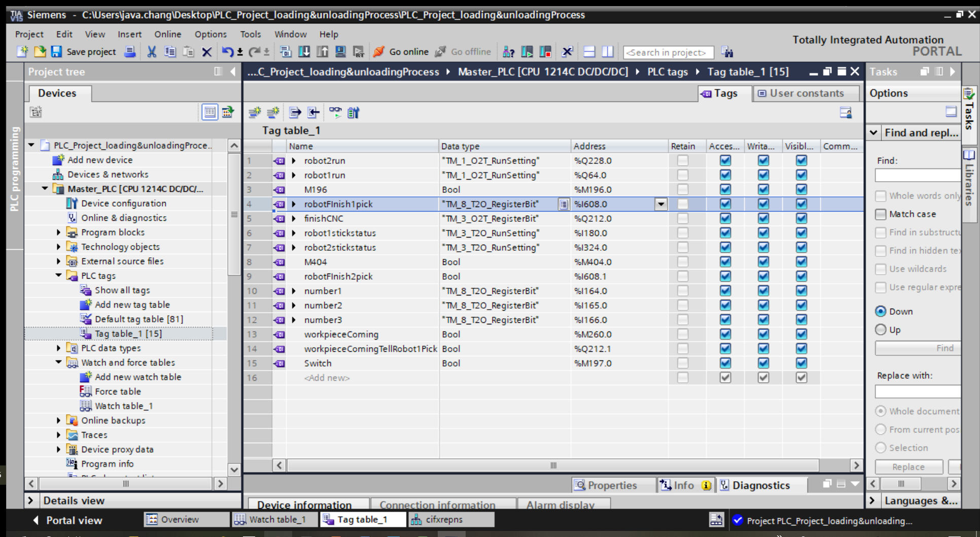Click the Start simulation icon

click(x=340, y=52)
